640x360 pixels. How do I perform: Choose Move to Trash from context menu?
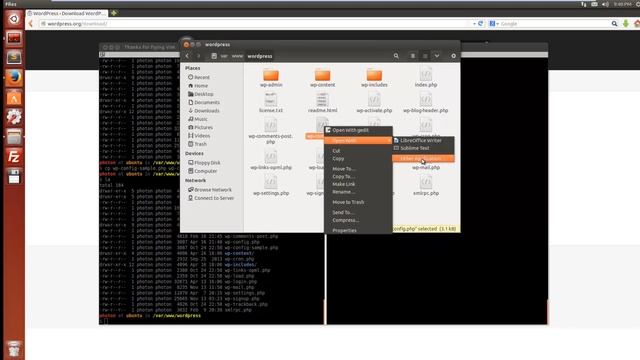coord(358,202)
